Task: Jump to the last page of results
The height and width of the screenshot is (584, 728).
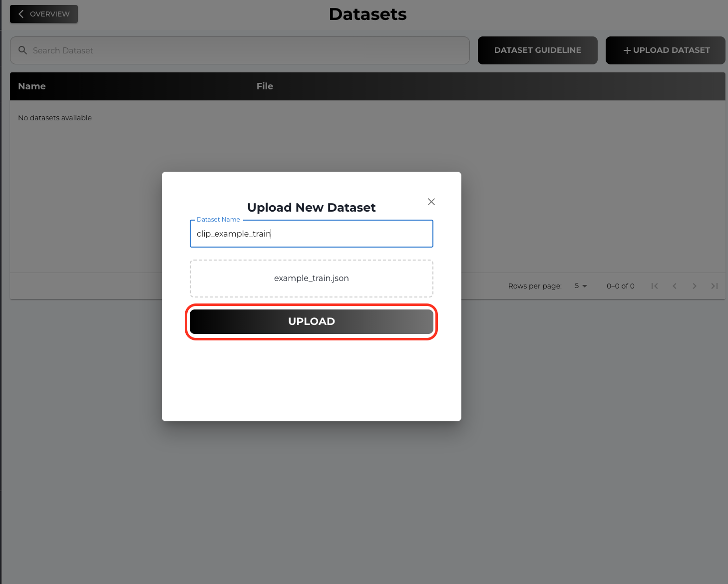Action: pos(715,286)
